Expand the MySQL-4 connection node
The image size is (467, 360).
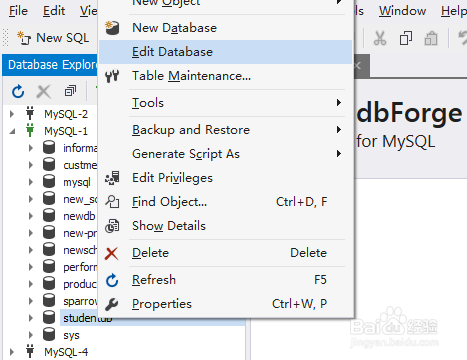pos(12,352)
